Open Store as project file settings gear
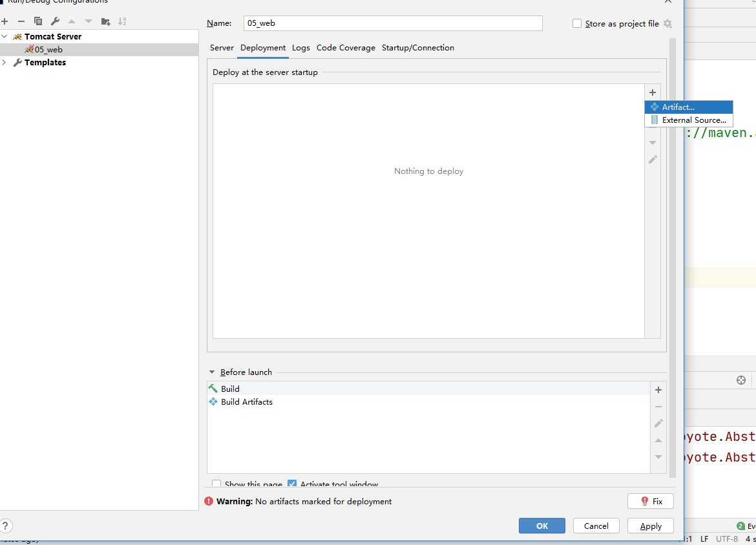 point(667,23)
